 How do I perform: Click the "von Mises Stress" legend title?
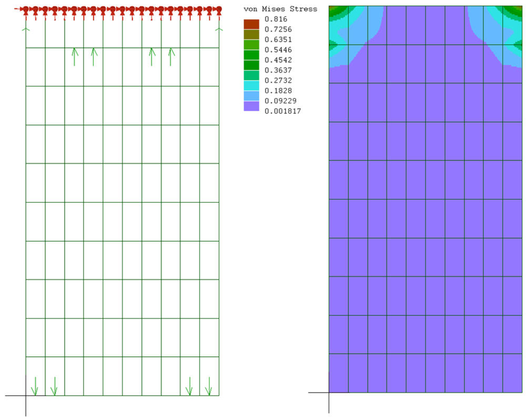point(280,9)
